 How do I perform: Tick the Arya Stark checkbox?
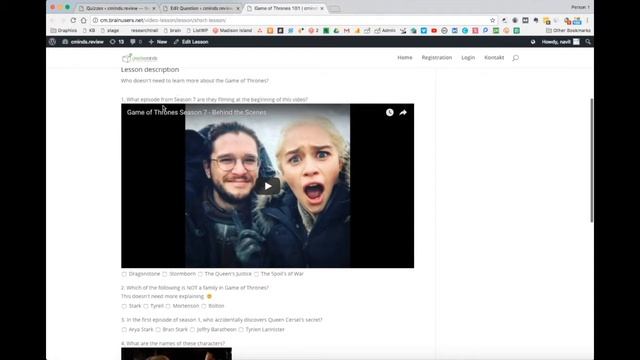click(x=124, y=330)
